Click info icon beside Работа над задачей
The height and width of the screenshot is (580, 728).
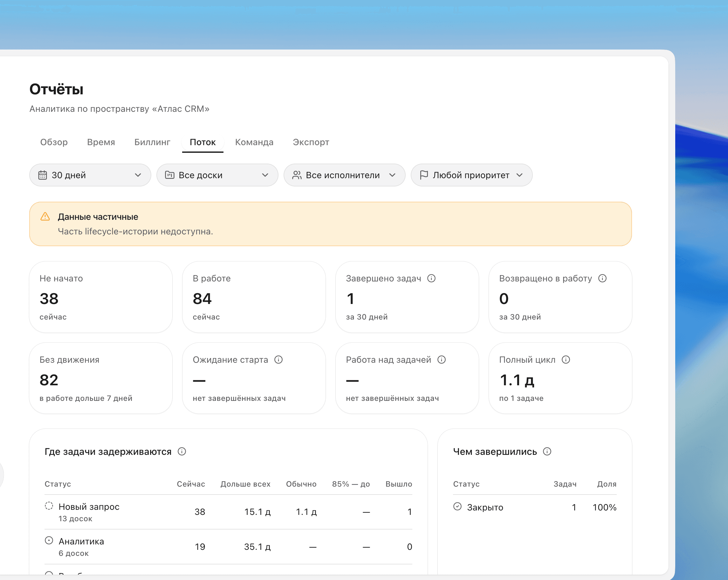pyautogui.click(x=442, y=360)
